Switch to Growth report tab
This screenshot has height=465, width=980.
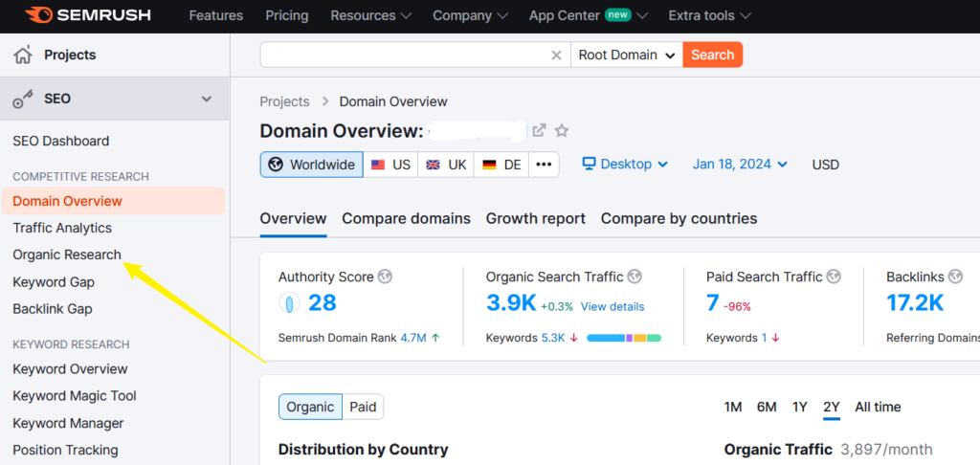[536, 218]
